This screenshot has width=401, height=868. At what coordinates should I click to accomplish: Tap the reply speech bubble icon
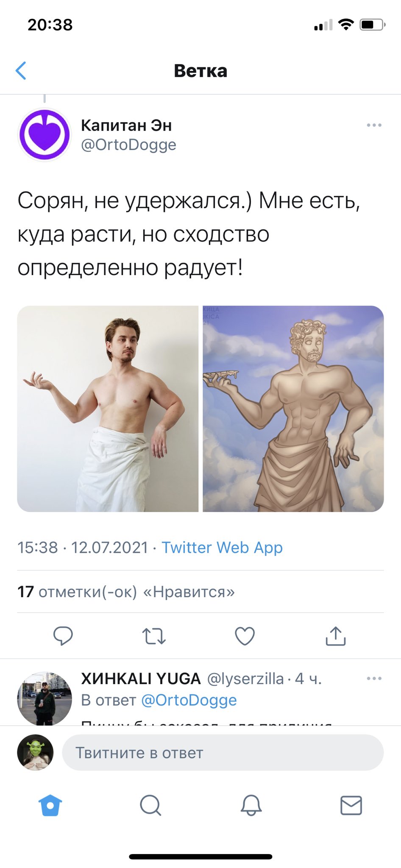(x=63, y=636)
